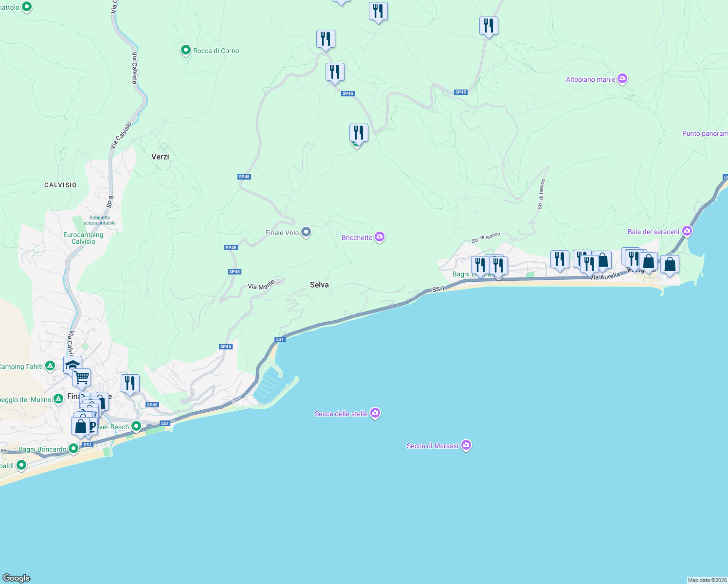This screenshot has height=584, width=728.
Task: Click the Finale Volo green marker
Action: pos(306,233)
